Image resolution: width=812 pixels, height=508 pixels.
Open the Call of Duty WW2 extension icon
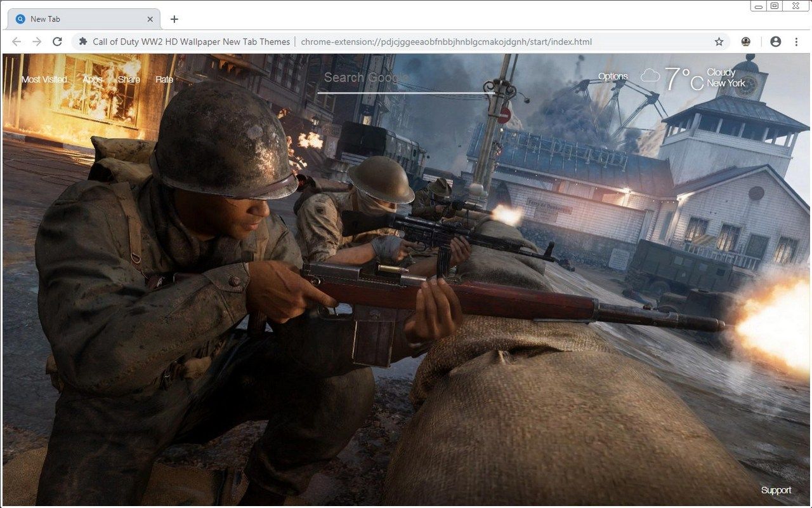pyautogui.click(x=82, y=41)
